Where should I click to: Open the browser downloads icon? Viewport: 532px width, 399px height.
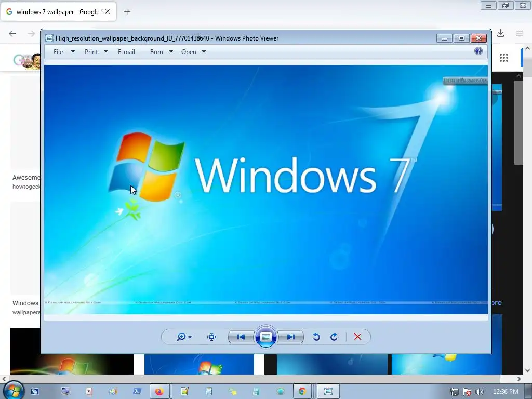tap(500, 33)
